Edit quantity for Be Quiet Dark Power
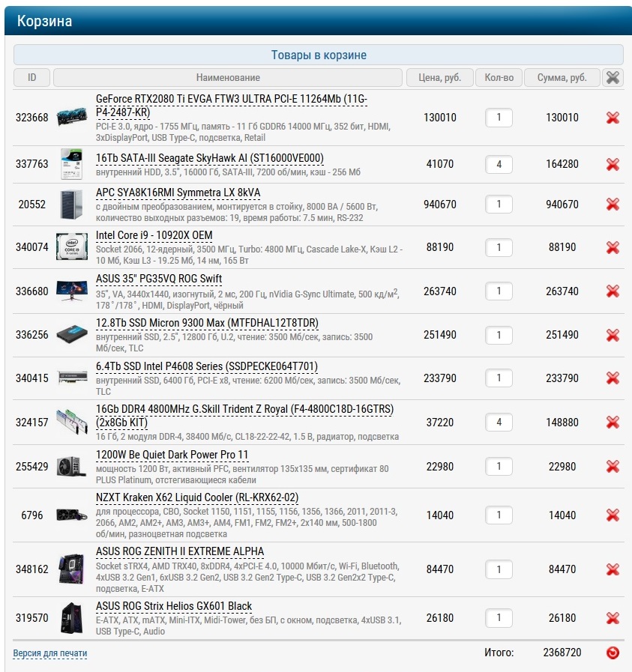 (x=499, y=467)
